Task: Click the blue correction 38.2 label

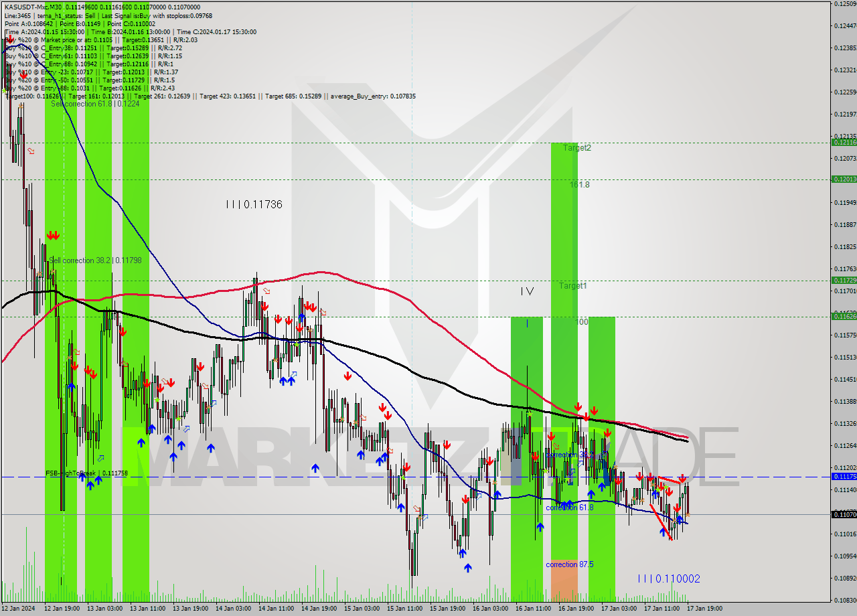Action: (x=569, y=454)
